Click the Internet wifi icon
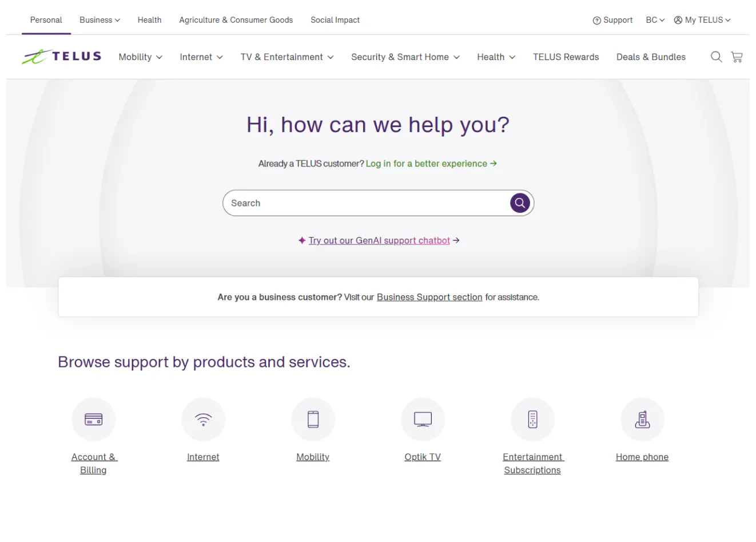Viewport: 756px width, 542px height. pos(203,420)
